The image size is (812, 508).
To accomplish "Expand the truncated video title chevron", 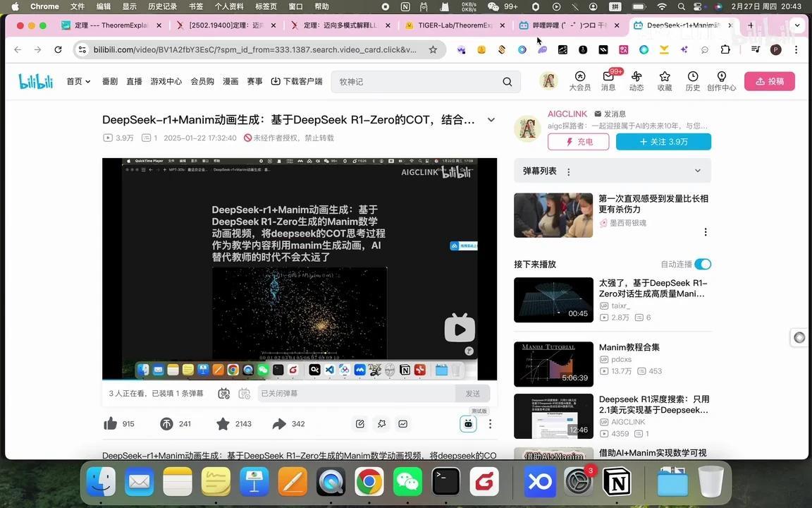I will click(x=491, y=119).
